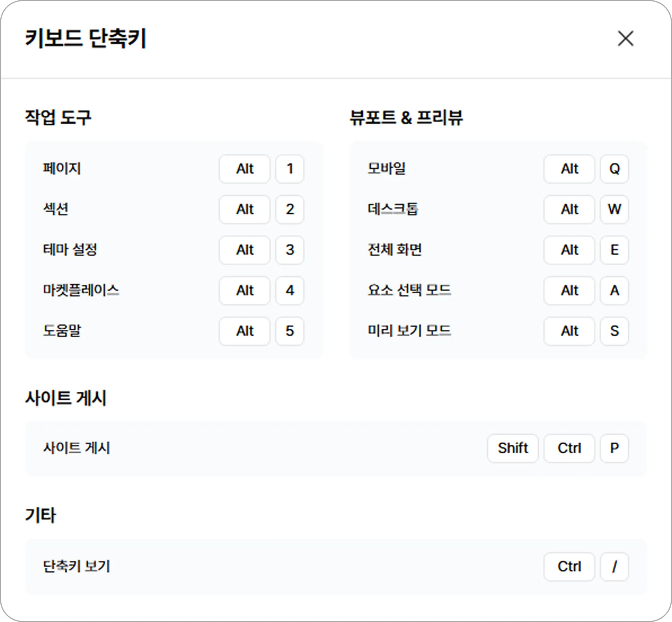672x622 pixels.
Task: Click the '1' key badge for 페이지
Action: [289, 169]
